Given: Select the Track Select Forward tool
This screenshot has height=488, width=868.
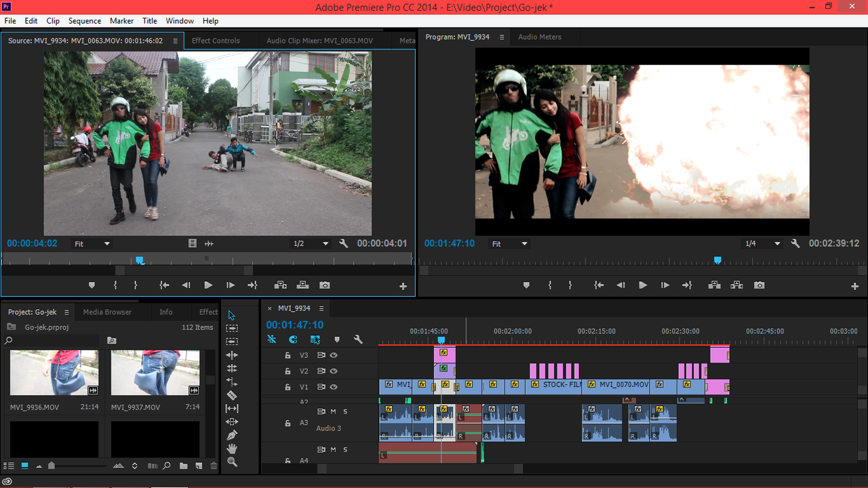Looking at the screenshot, I should tap(232, 328).
